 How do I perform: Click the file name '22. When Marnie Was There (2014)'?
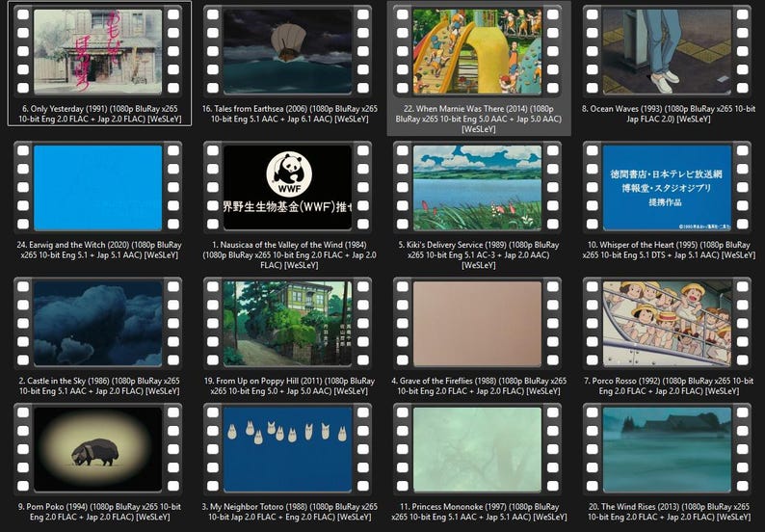479,119
